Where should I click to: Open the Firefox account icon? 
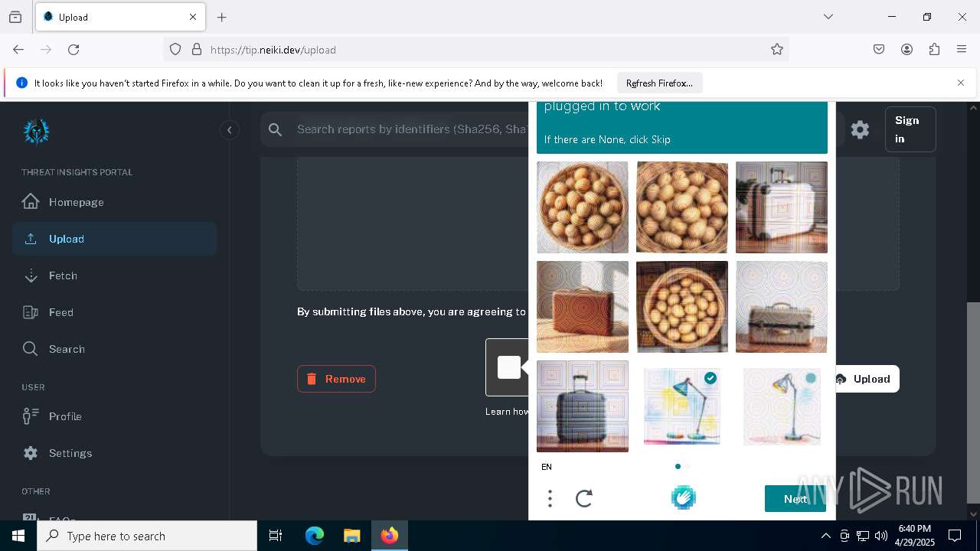click(906, 50)
